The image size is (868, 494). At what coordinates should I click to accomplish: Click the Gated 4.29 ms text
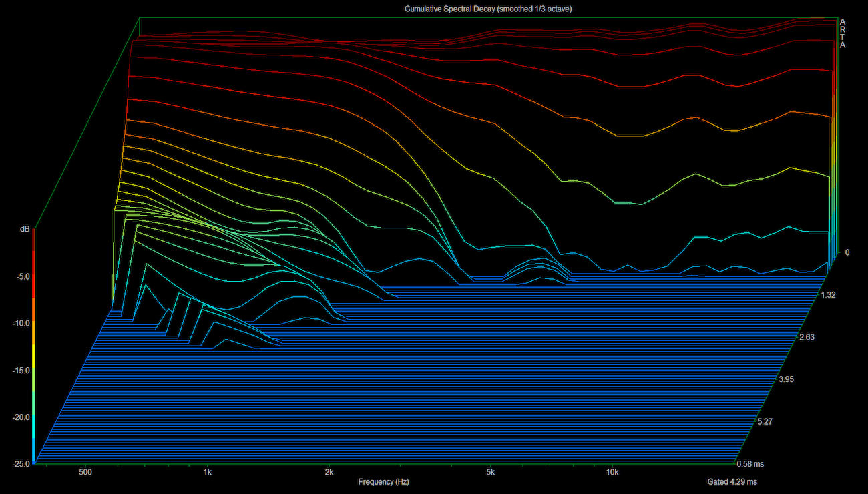click(732, 481)
